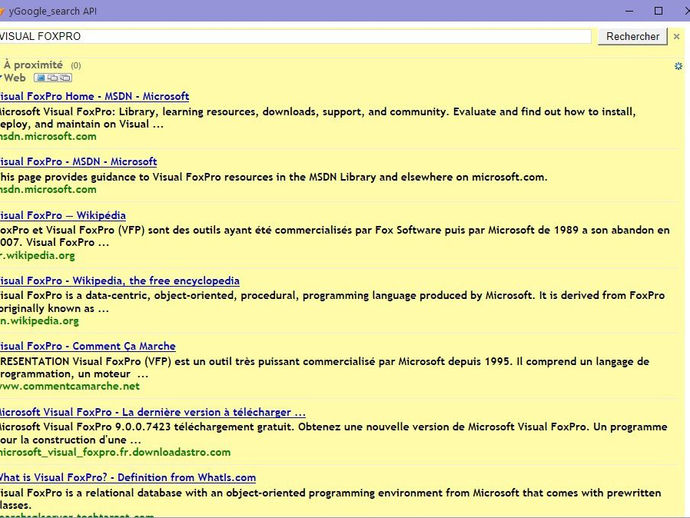Open Visual FoxPro Home - MSDN - Microsoft link

[x=94, y=96]
